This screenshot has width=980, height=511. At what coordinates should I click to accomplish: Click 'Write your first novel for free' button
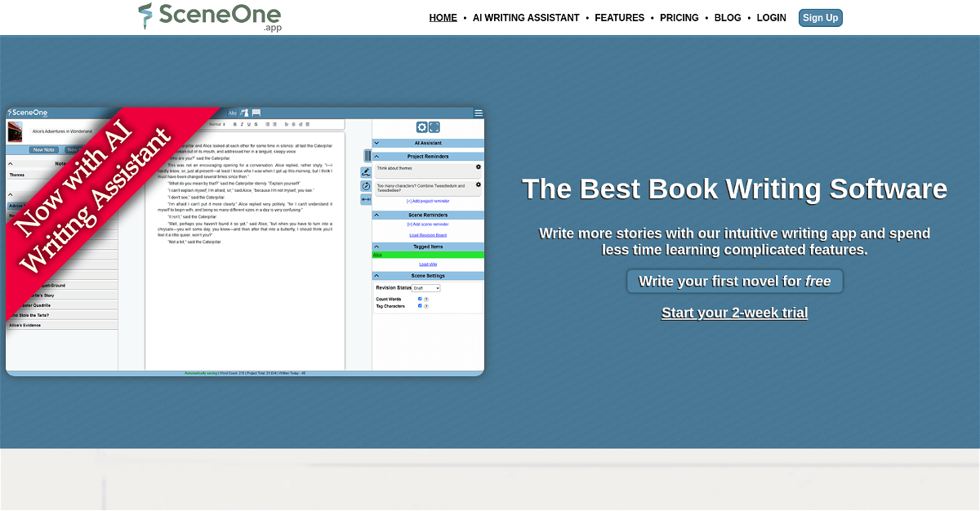coord(734,281)
